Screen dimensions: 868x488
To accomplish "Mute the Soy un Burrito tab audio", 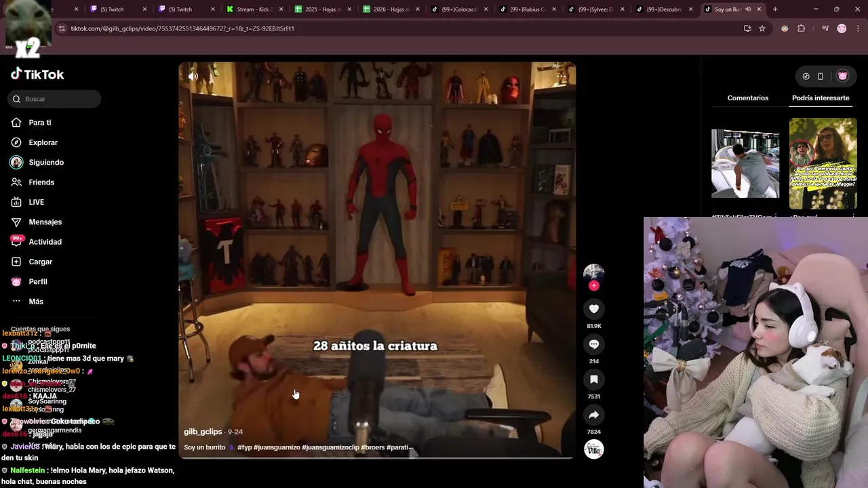I will [x=748, y=9].
